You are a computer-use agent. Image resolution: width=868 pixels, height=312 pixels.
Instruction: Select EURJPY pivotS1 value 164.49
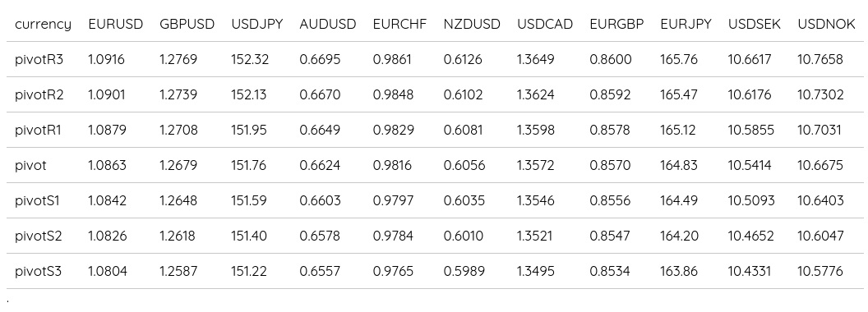click(x=679, y=201)
